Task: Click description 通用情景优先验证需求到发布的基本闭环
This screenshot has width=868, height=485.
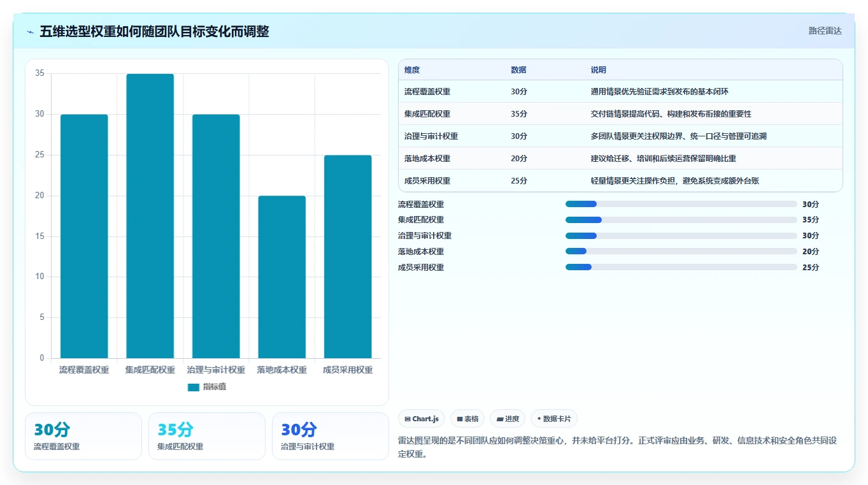Action: click(x=660, y=92)
